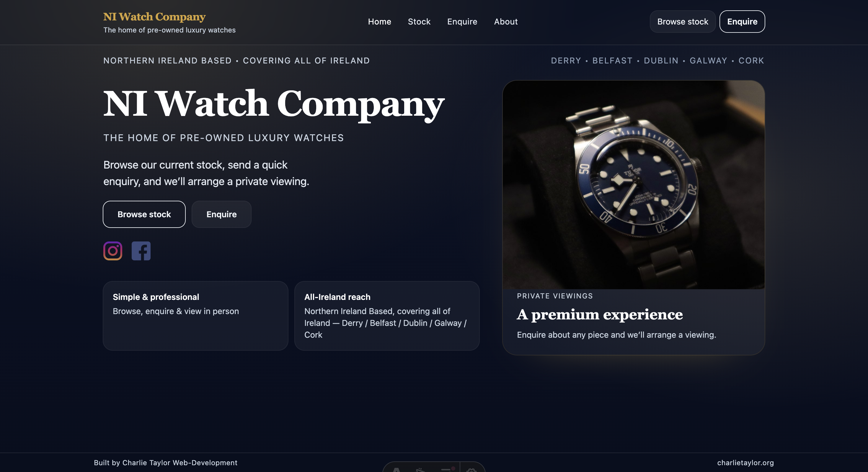Open the Stock navigation link
Screen dimensions: 868x472
(x=419, y=22)
